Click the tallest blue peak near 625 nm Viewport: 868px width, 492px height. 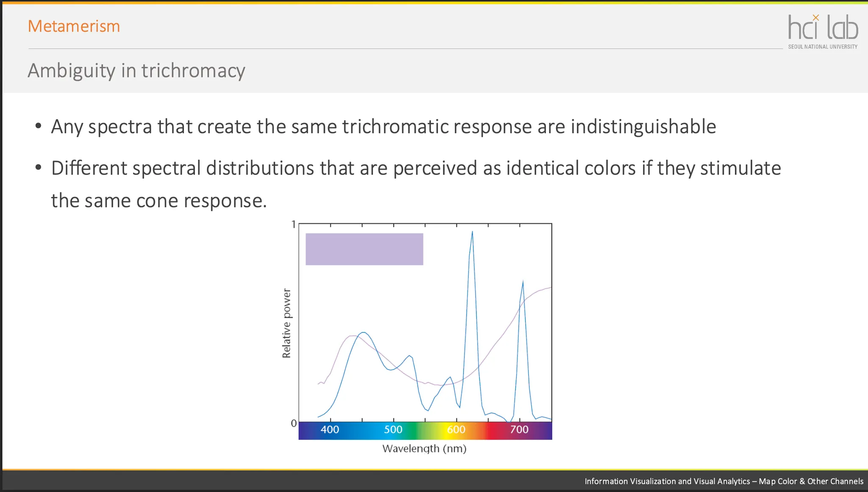pos(472,233)
